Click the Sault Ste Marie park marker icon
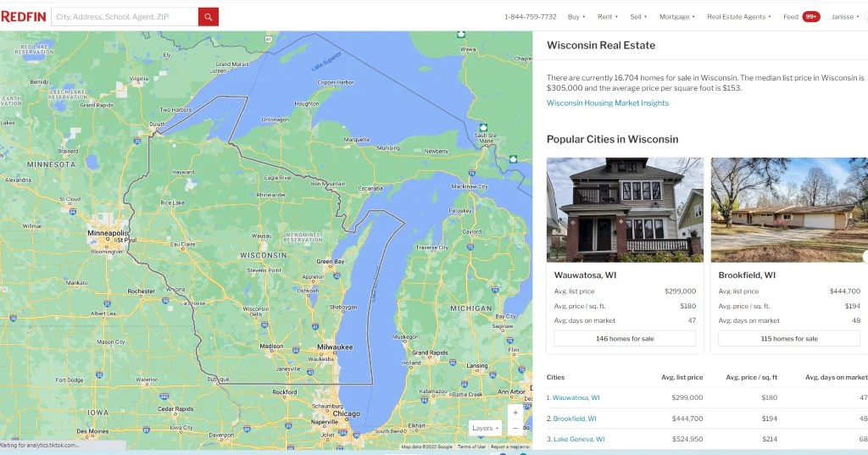Screen dimensions: 868x455 pos(483,127)
